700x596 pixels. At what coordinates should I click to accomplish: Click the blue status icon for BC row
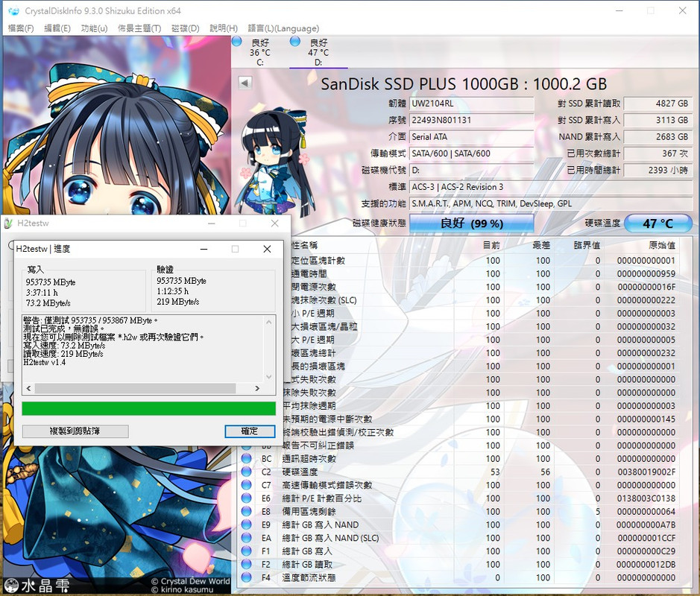coord(246,458)
